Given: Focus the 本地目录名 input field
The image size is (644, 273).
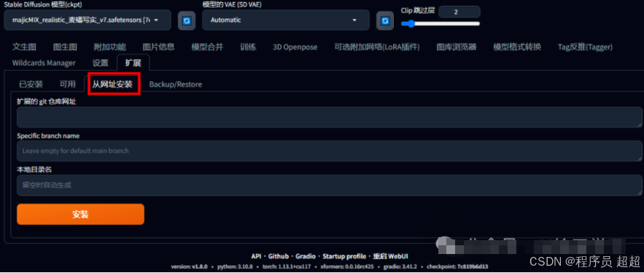Looking at the screenshot, I should (330, 185).
